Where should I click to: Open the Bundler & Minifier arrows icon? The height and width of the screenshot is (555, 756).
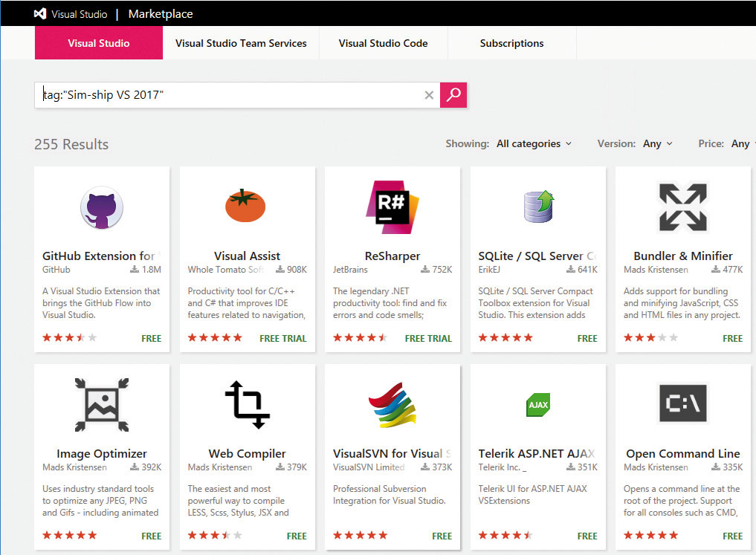coord(683,207)
